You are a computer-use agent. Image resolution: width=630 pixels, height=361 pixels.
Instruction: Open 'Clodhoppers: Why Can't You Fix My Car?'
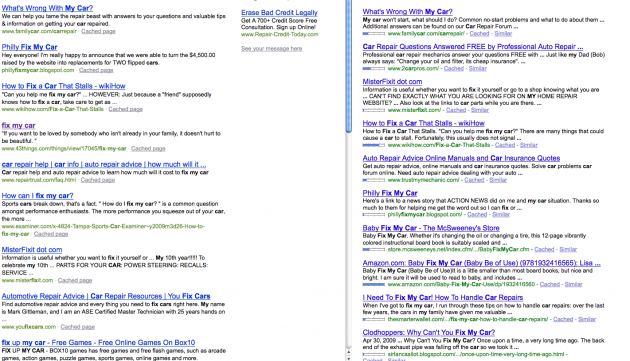point(429,333)
